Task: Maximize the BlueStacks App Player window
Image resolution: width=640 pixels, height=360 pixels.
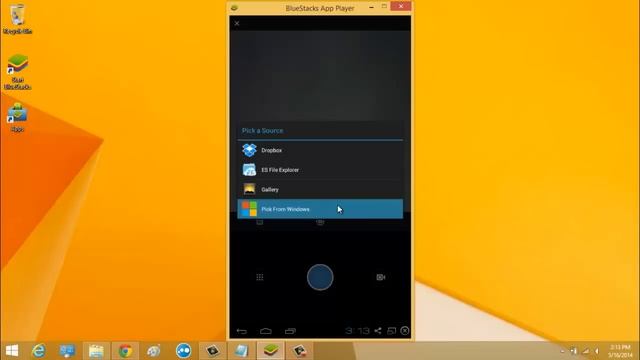Action: tap(384, 7)
